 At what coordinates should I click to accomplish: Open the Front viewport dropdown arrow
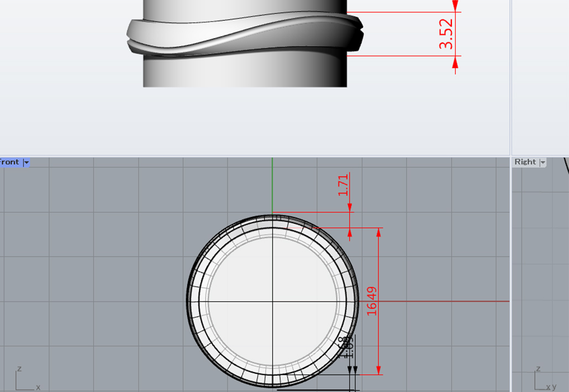pos(26,162)
